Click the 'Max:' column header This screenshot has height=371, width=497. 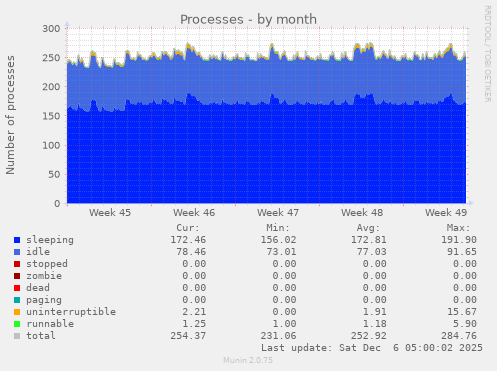pyautogui.click(x=458, y=228)
